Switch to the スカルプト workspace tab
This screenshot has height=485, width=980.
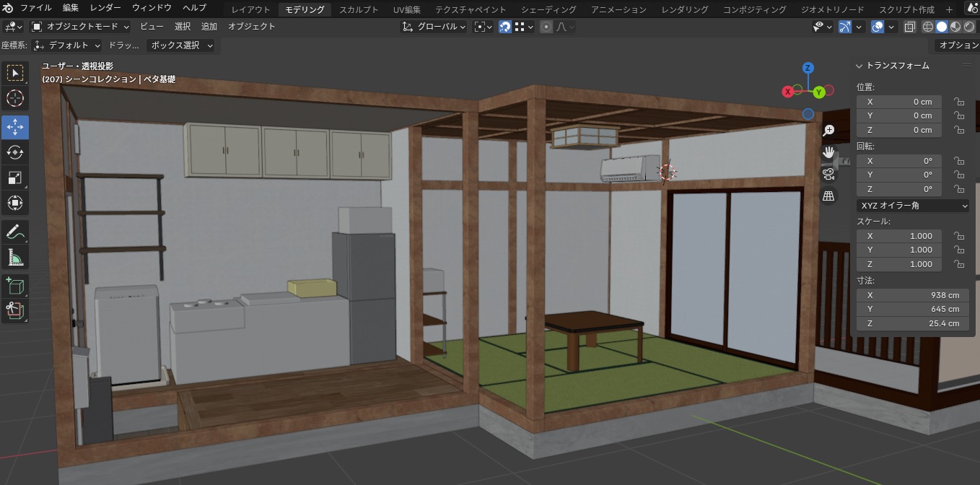point(359,9)
